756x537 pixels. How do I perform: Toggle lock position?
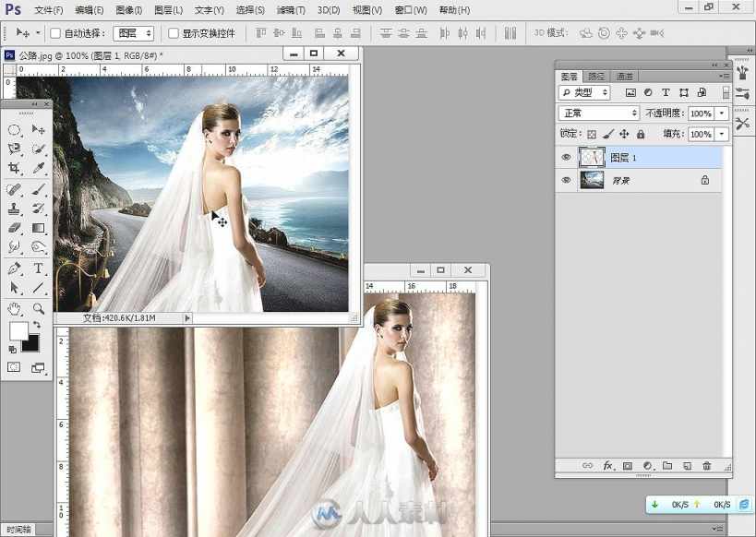(624, 134)
